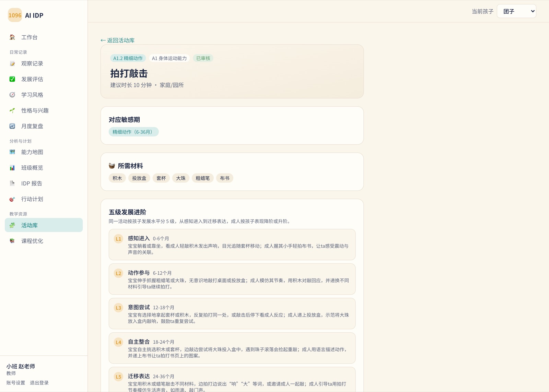Click the 精细动作（6-36月）sensitive period chip
Image resolution: width=549 pixels, height=392 pixels.
click(x=133, y=132)
